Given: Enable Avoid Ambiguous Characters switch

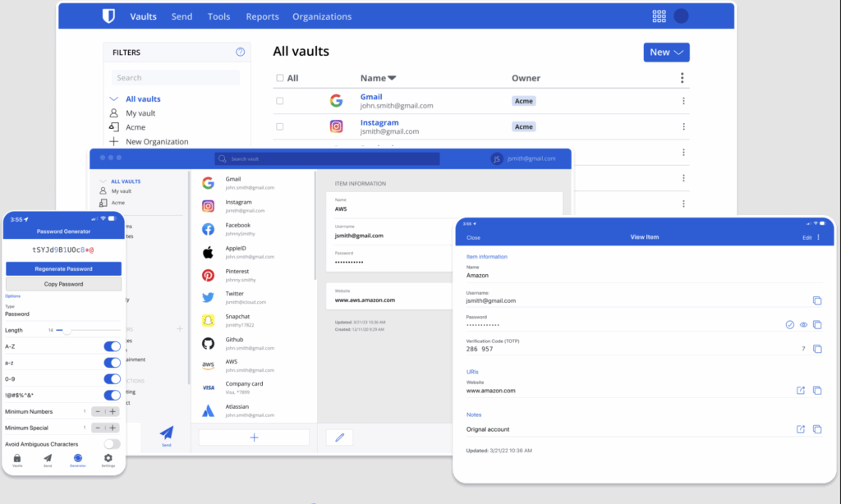Looking at the screenshot, I should pos(112,444).
